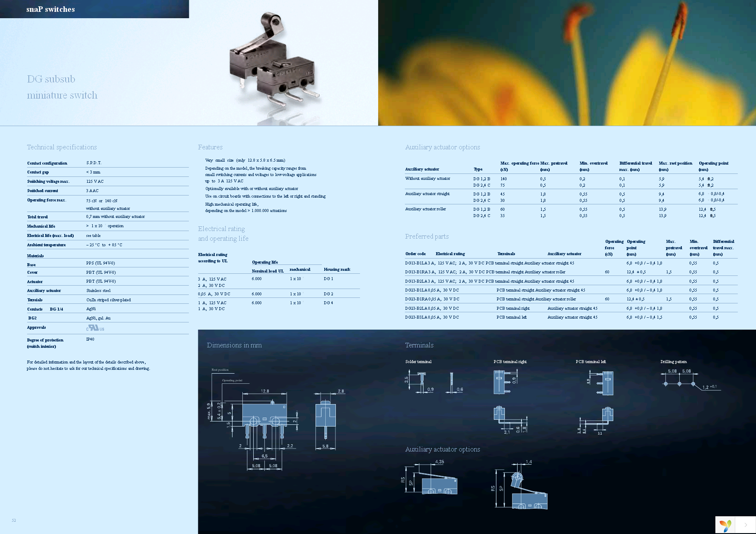Click the 'Rest position' drawing label
Viewport: 756px width, 534px height.
tap(220, 370)
